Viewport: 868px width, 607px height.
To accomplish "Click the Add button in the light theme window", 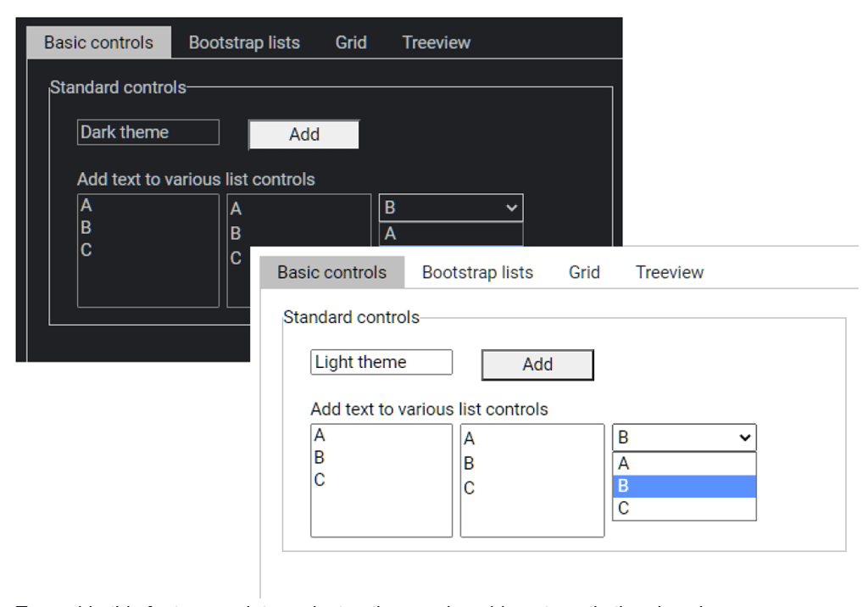I will pos(537,364).
